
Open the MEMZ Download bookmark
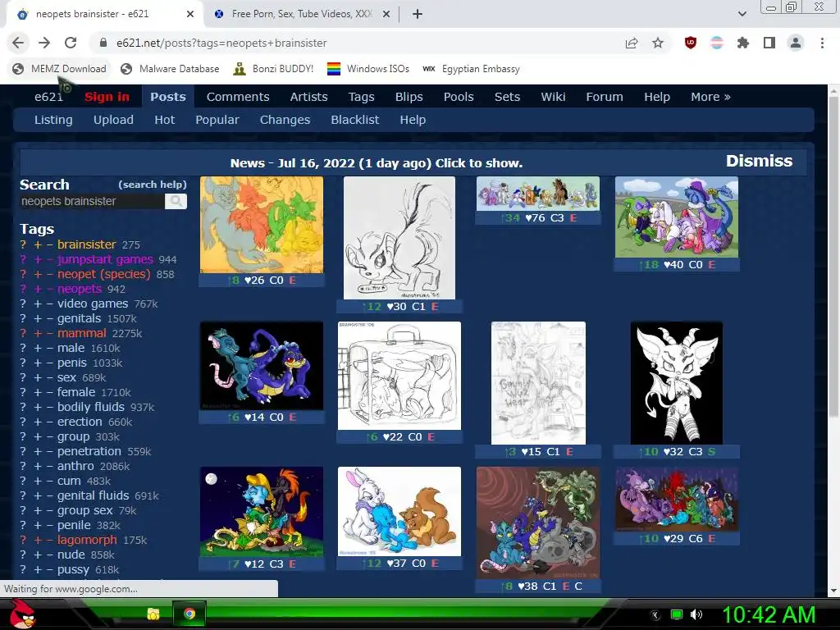click(59, 69)
